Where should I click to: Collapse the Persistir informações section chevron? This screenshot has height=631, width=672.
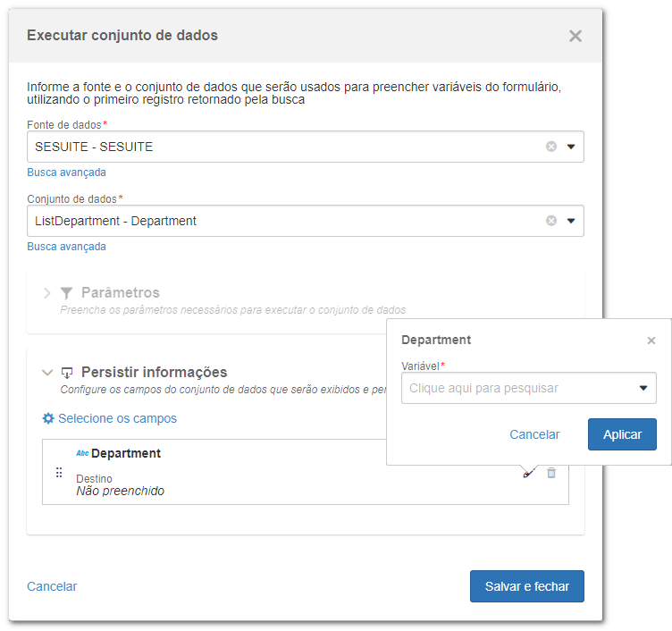pyautogui.click(x=47, y=373)
